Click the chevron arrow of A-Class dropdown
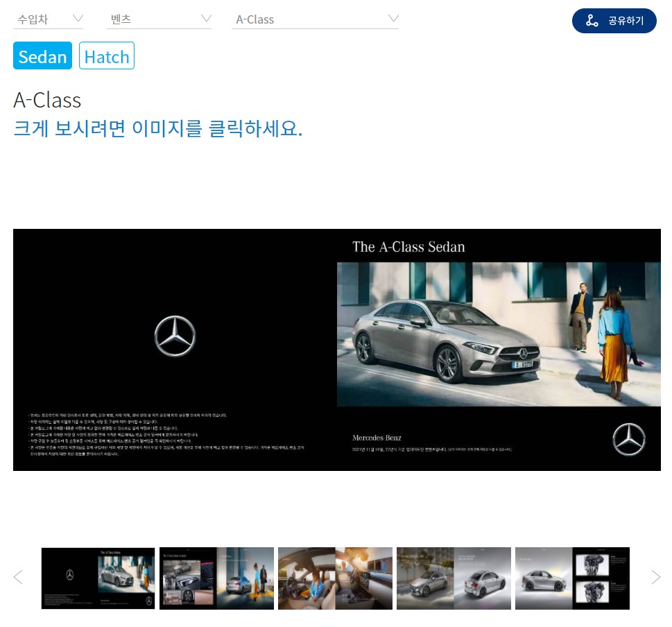The width and height of the screenshot is (672, 627). 393,19
